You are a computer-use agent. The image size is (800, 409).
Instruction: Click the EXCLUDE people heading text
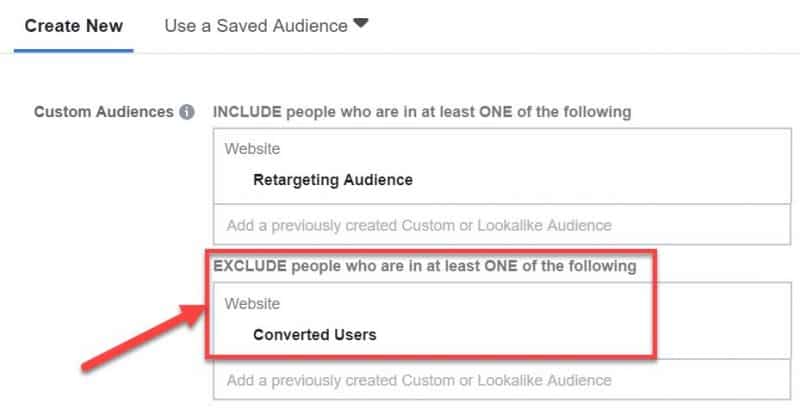pyautogui.click(x=424, y=266)
